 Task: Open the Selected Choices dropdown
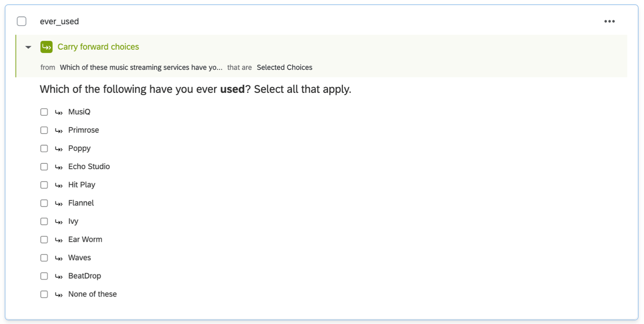pyautogui.click(x=284, y=68)
